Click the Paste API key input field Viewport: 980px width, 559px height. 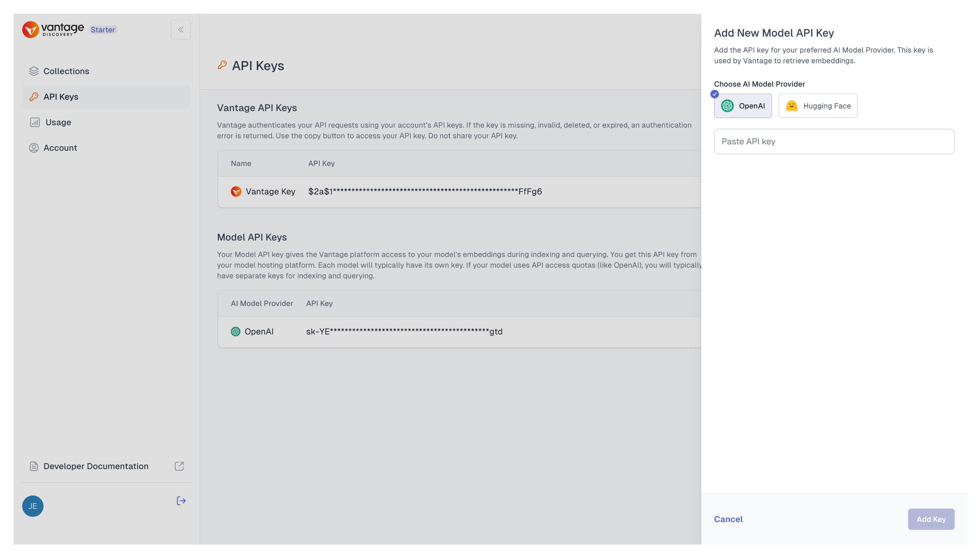click(834, 141)
